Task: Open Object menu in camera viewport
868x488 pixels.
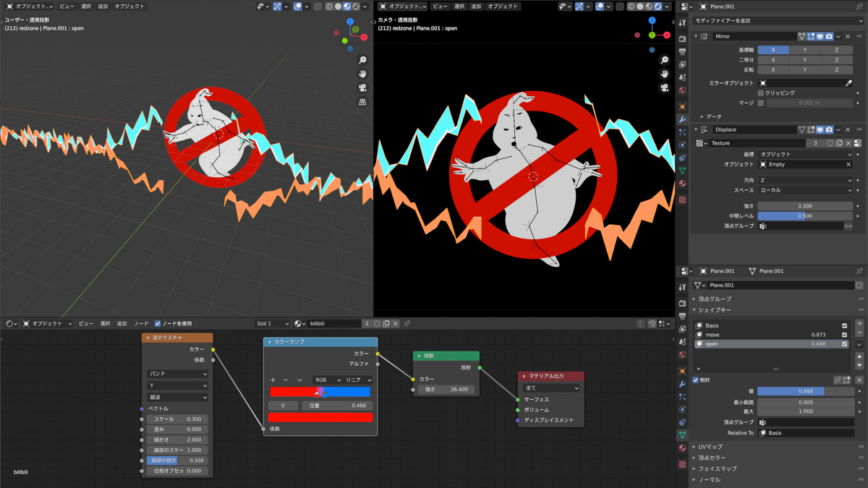Action: click(x=502, y=6)
